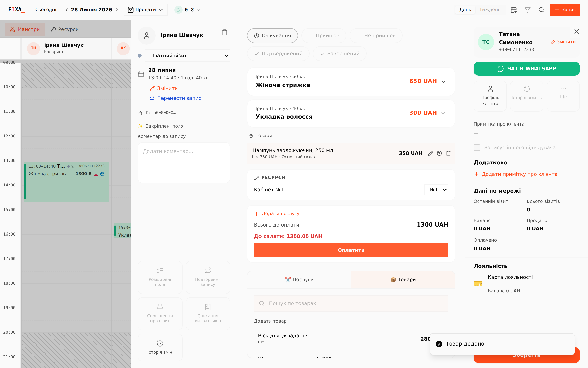Click Додати примітку про клієнта link
This screenshot has width=588, height=368.
coord(516,174)
